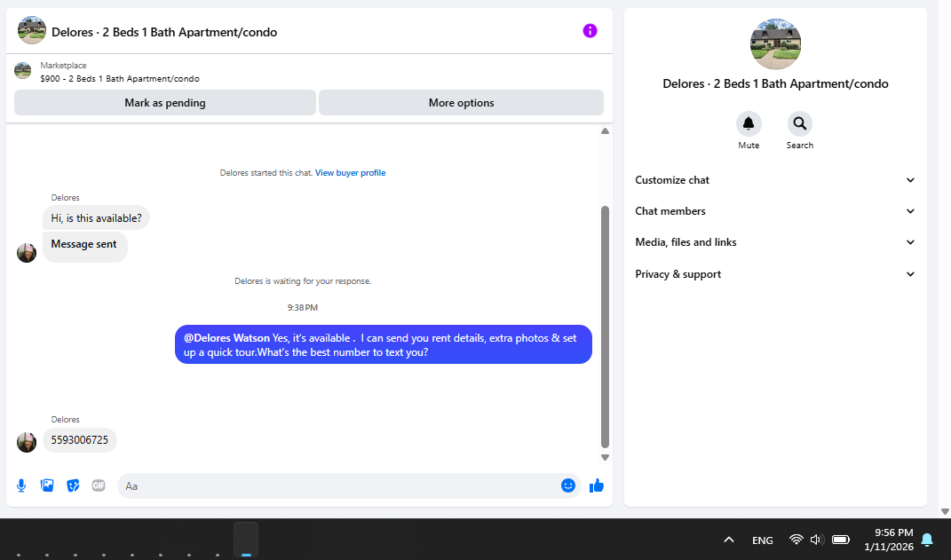This screenshot has height=560, width=951.
Task: Open large listing photo in right panel
Action: 775,44
